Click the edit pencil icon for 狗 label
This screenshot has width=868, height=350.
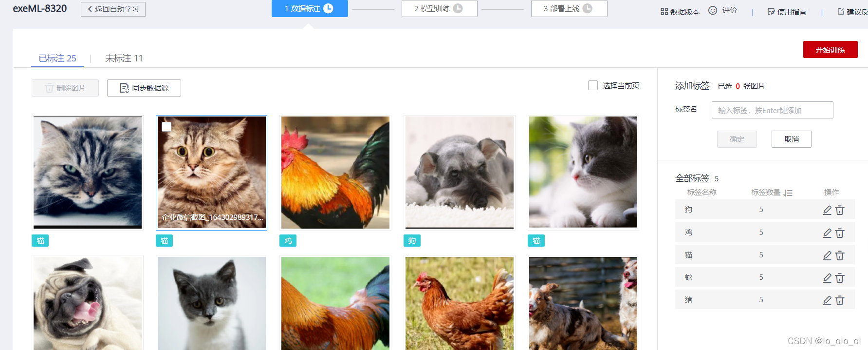827,210
